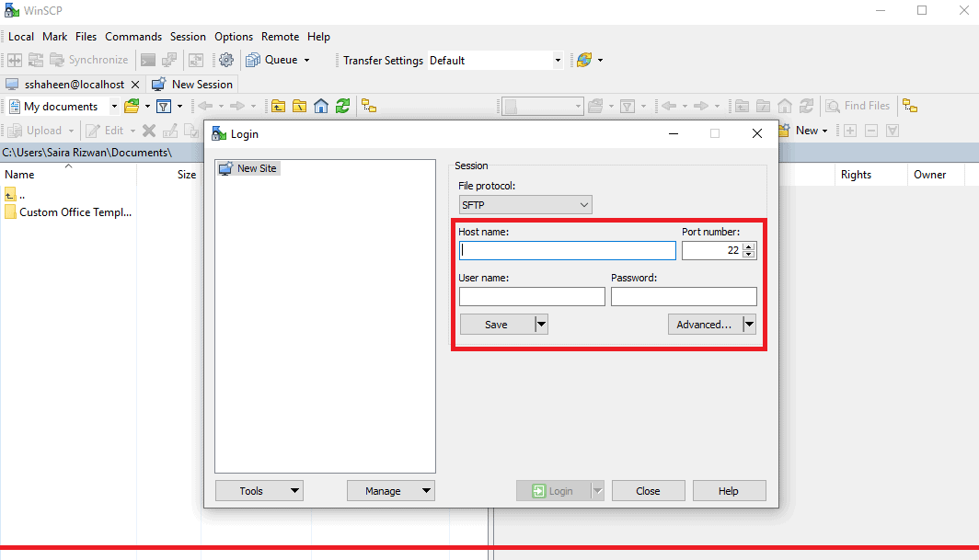Close the sshaheen@localhost session tab
The height and width of the screenshot is (560, 979).
[135, 85]
